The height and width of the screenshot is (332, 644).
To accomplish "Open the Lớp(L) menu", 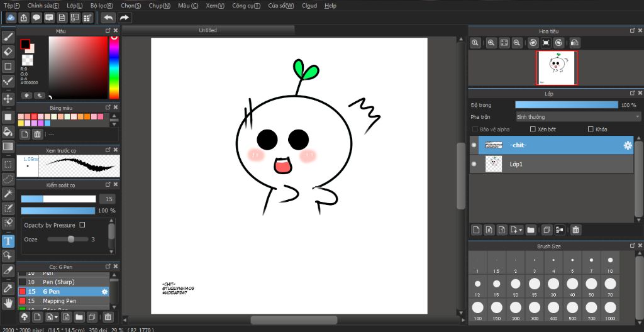I will tap(74, 6).
